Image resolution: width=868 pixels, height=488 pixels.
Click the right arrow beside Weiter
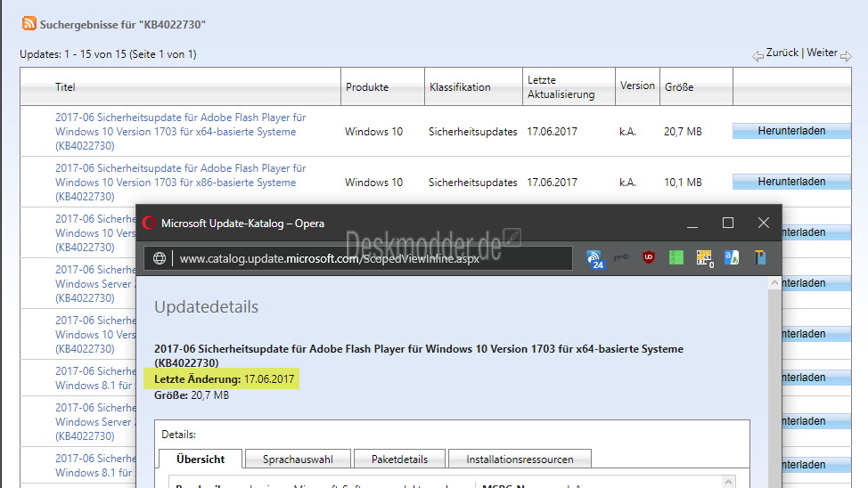(846, 56)
